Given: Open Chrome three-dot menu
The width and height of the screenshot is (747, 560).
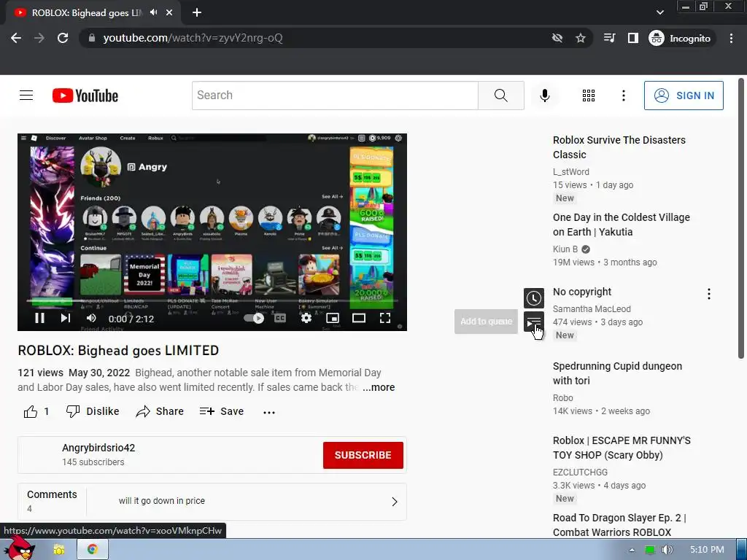Looking at the screenshot, I should point(731,38).
